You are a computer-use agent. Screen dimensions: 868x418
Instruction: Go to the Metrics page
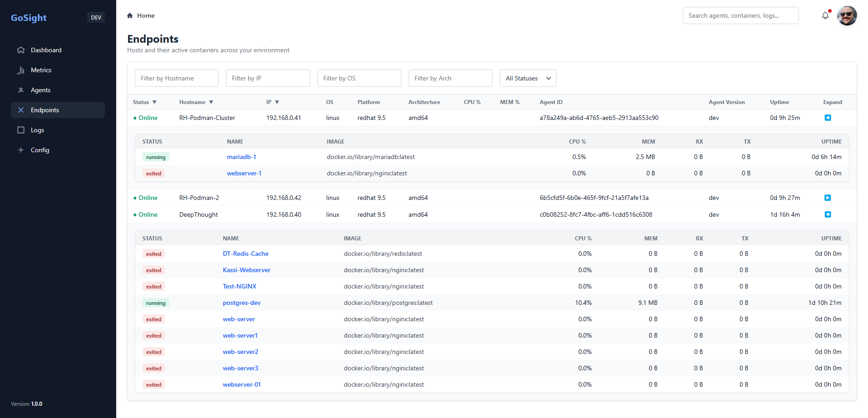click(41, 70)
